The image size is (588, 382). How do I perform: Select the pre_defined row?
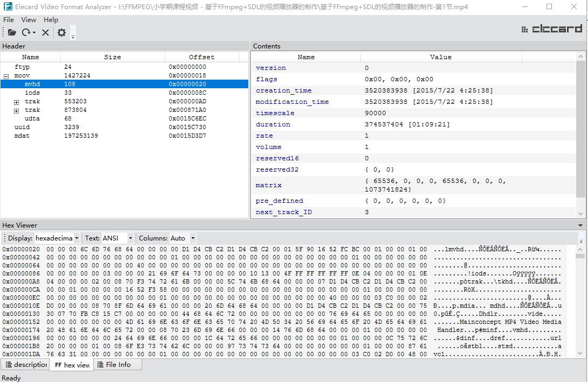[x=414, y=201]
